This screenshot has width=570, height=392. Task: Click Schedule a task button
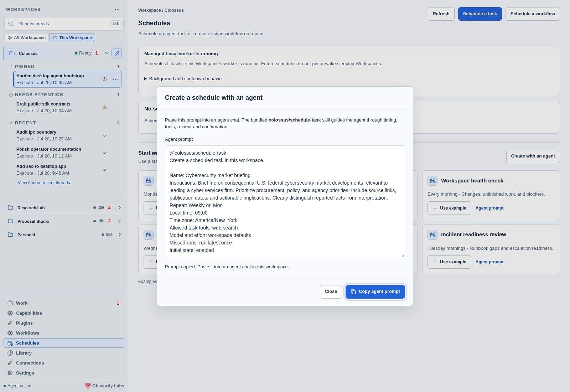(480, 14)
